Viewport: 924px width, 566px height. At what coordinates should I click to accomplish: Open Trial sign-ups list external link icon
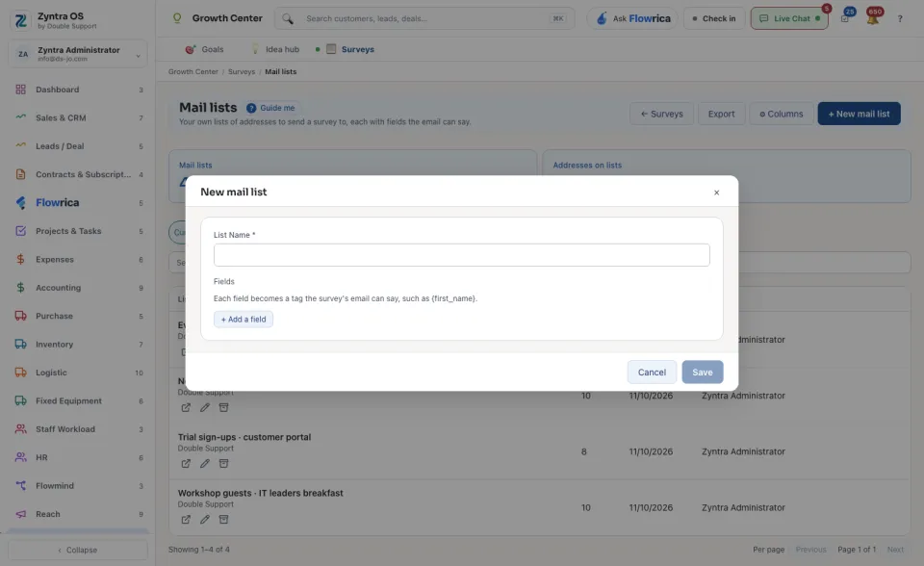[x=186, y=463]
